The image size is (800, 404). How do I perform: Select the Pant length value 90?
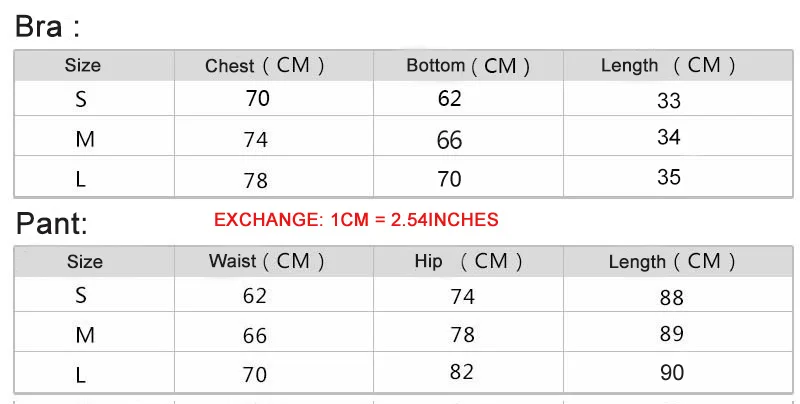[672, 372]
